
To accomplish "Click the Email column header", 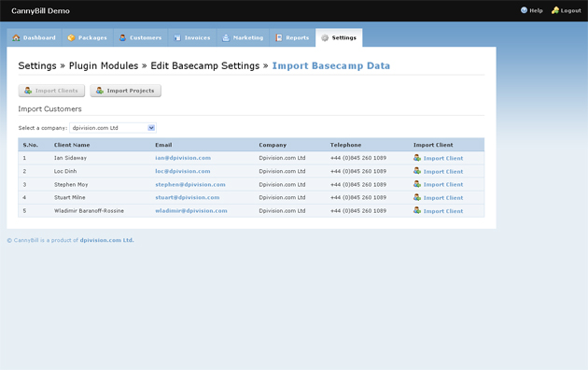I will [163, 145].
